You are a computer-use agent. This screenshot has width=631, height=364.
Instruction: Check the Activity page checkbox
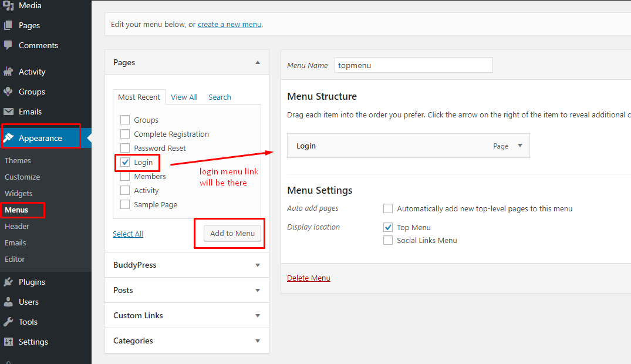coord(125,190)
